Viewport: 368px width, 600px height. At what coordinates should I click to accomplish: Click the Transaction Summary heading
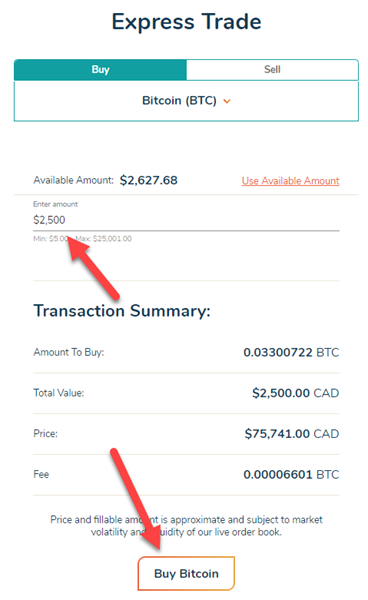122,311
